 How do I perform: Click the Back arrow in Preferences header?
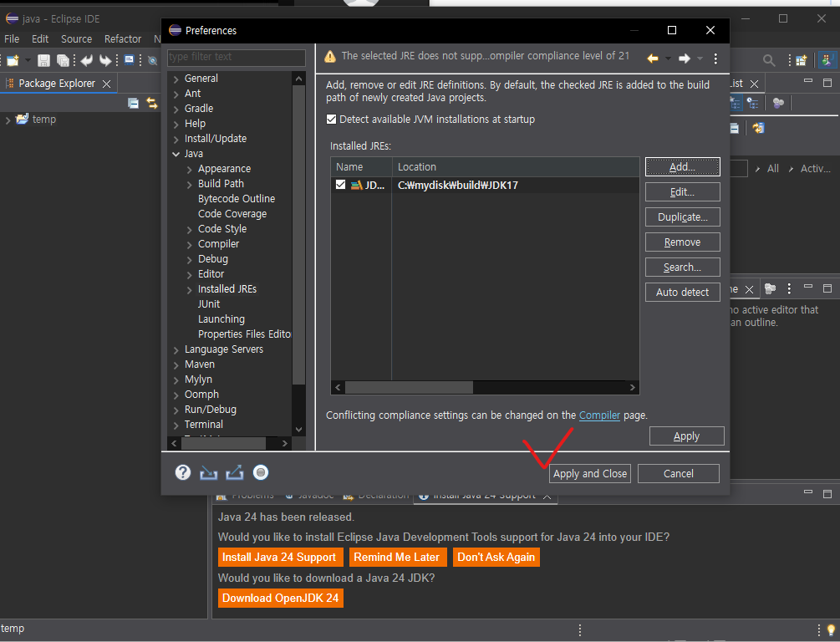coord(653,59)
